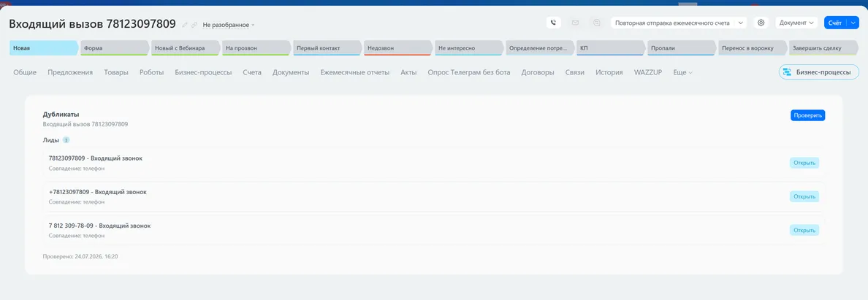Switch to the Предложения tab

click(x=70, y=72)
